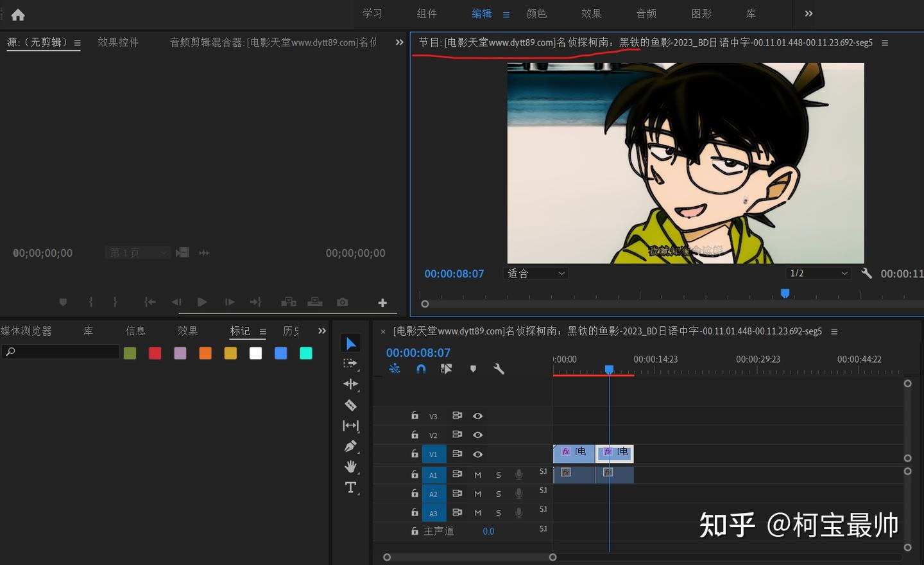Select the Slip tool
This screenshot has width=924, height=565.
point(351,426)
